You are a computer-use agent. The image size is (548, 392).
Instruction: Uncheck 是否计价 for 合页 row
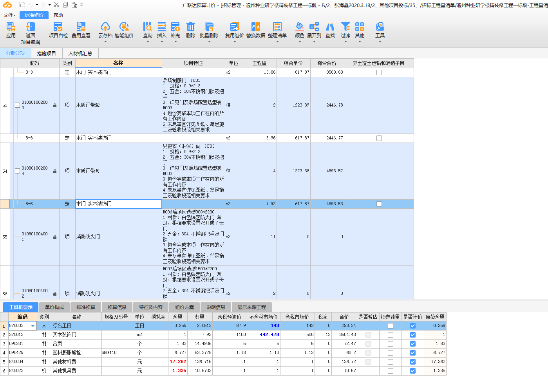click(413, 344)
